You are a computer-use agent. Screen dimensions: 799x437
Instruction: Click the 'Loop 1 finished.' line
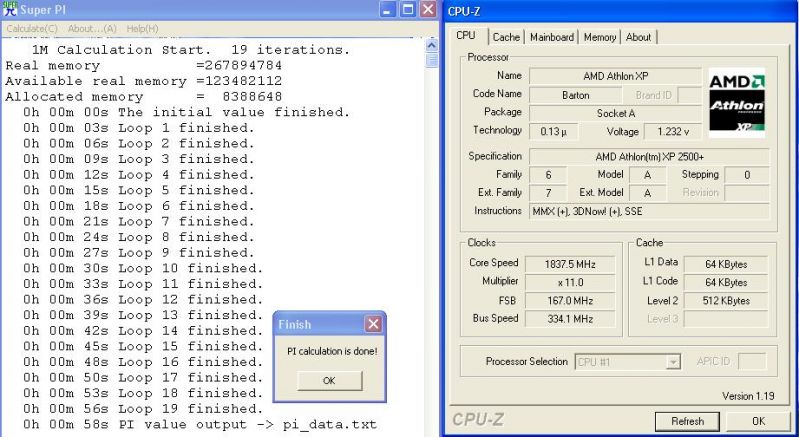(139, 128)
